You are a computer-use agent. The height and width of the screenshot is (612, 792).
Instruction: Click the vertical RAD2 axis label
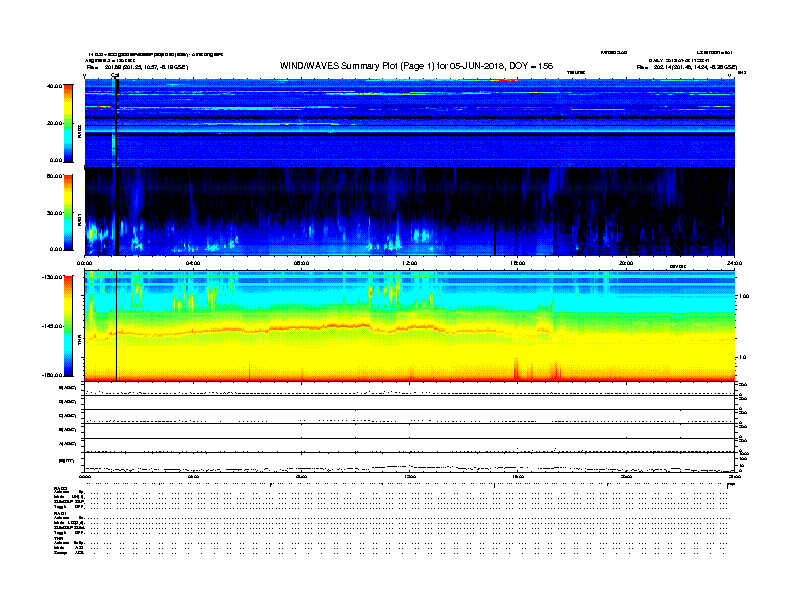pos(79,131)
